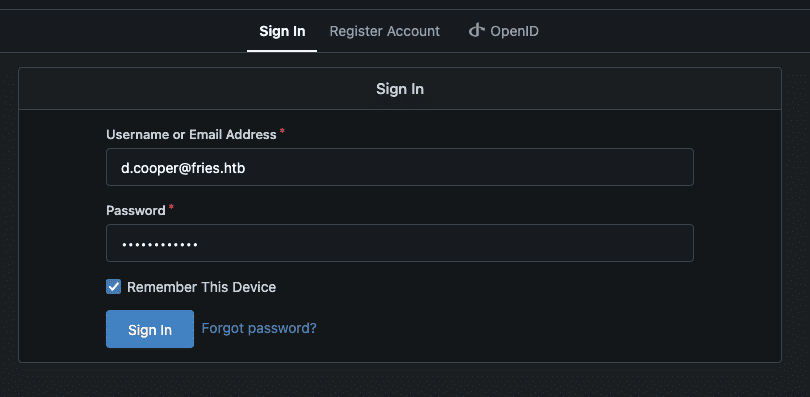Viewport: 810px width, 397px height.
Task: Focus the Password input field
Action: 400,243
